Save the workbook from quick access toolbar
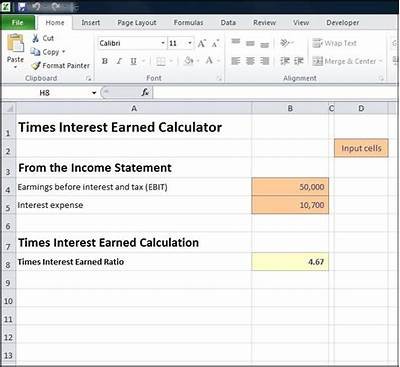Viewport: 400px width, 367px height. [x=22, y=6]
